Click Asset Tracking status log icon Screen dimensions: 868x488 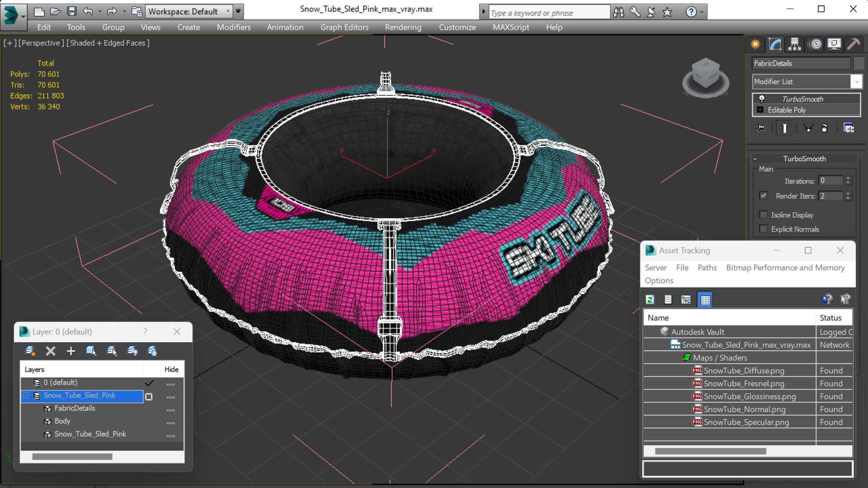668,299
